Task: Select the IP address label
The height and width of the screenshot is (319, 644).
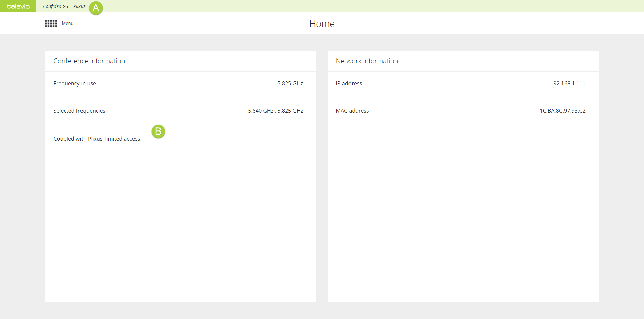Action: pos(349,83)
